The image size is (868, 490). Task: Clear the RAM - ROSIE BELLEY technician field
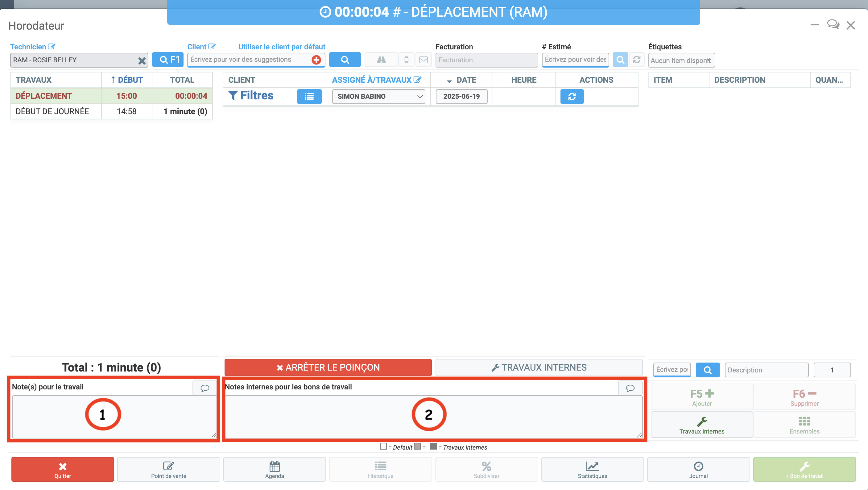pos(142,60)
